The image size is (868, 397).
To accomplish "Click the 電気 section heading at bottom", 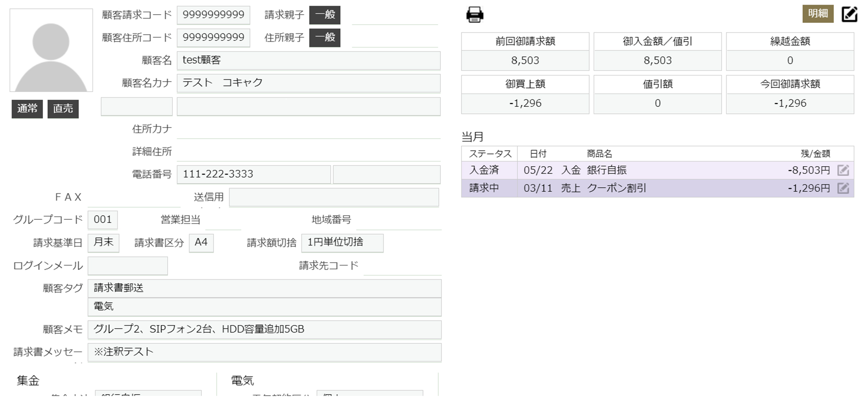I will [242, 381].
